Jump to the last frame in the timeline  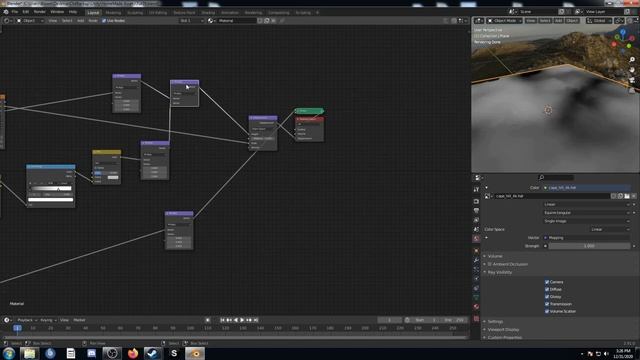256,320
